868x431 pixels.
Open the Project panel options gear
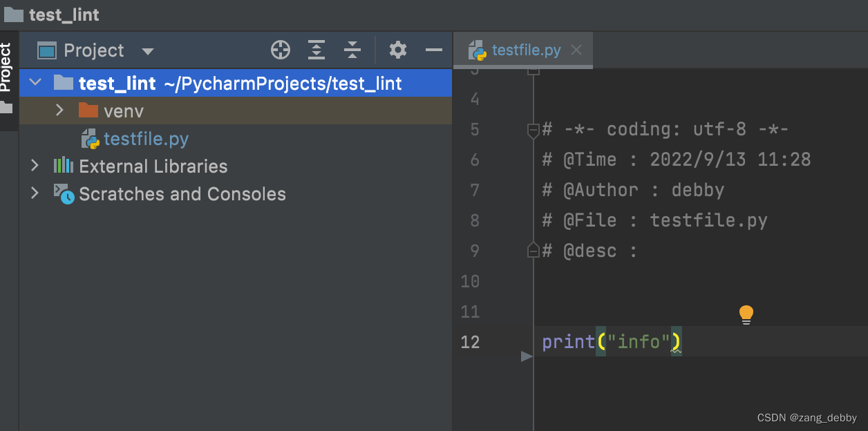click(397, 50)
